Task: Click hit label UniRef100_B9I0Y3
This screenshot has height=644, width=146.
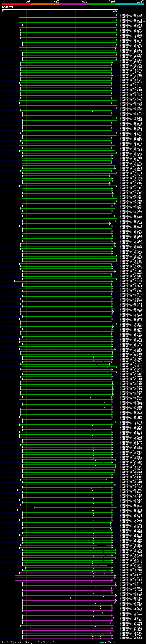Action: [131, 40]
